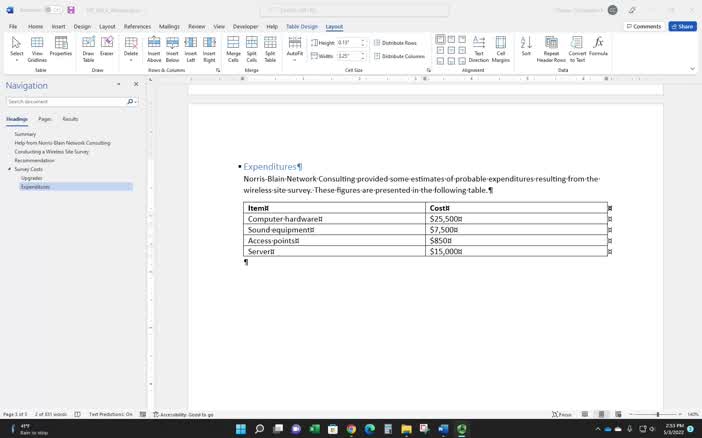
Task: Open the AutoFit dropdown
Action: point(295,48)
